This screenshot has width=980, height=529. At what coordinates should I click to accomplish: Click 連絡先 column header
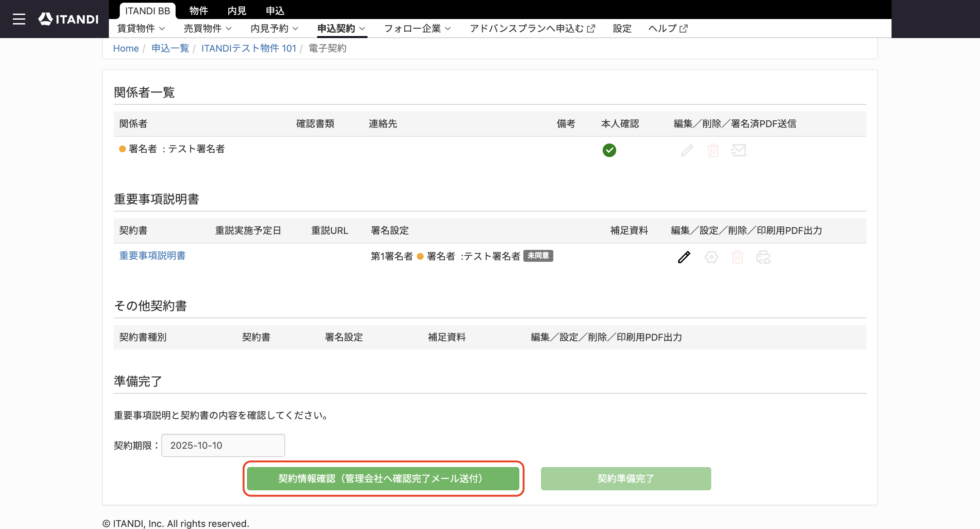[x=383, y=123]
